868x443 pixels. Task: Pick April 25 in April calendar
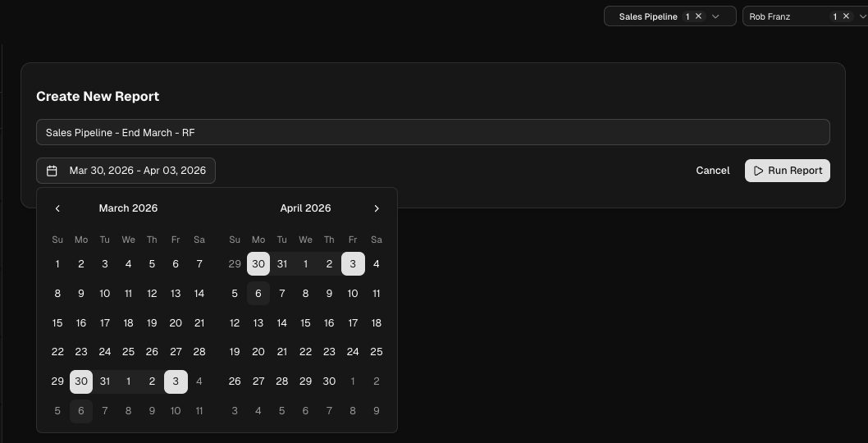point(377,352)
